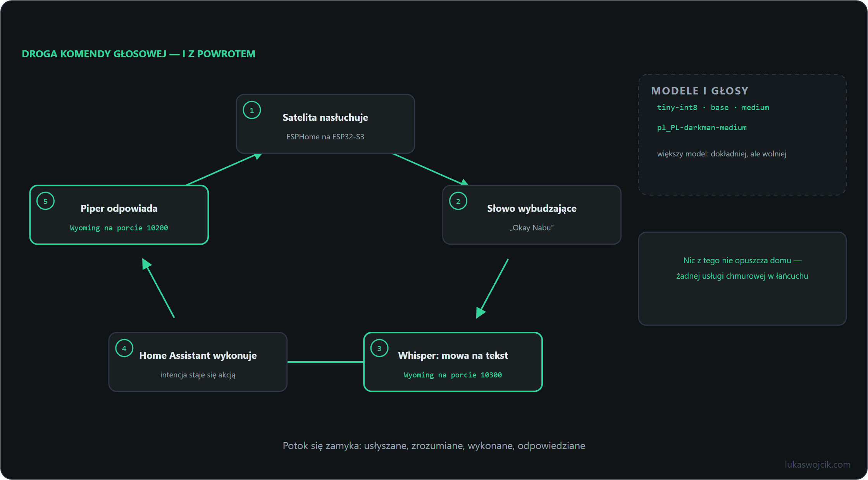Image resolution: width=868 pixels, height=480 pixels.
Task: Select the 'Home Assistant wykonuje' heading
Action: (198, 355)
